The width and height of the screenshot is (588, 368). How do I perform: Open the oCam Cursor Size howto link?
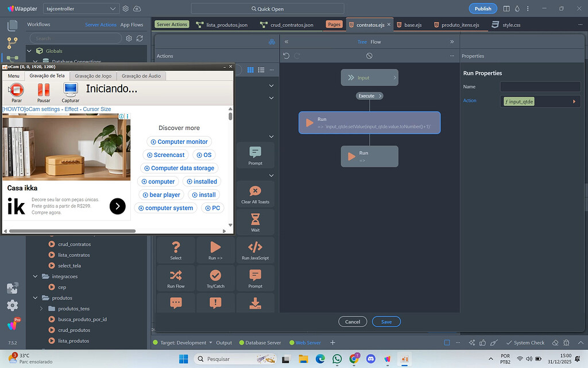57,109
